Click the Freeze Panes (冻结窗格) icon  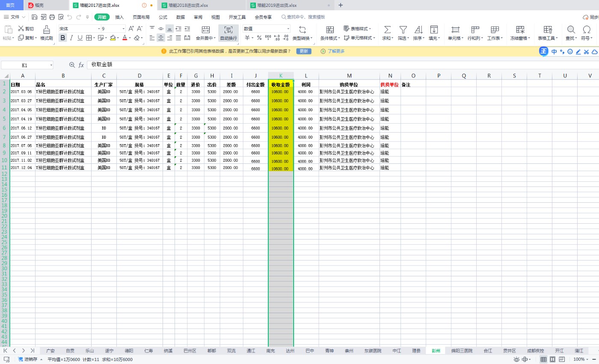520,29
